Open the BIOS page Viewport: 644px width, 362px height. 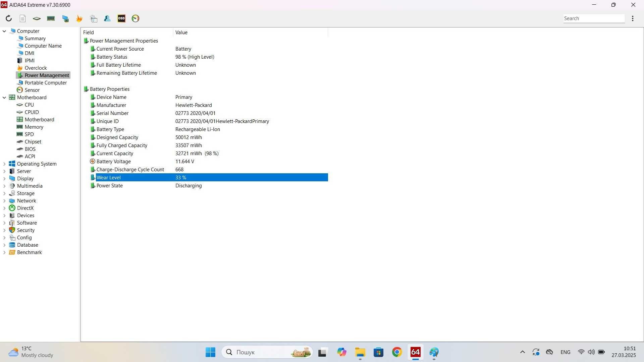(x=30, y=149)
